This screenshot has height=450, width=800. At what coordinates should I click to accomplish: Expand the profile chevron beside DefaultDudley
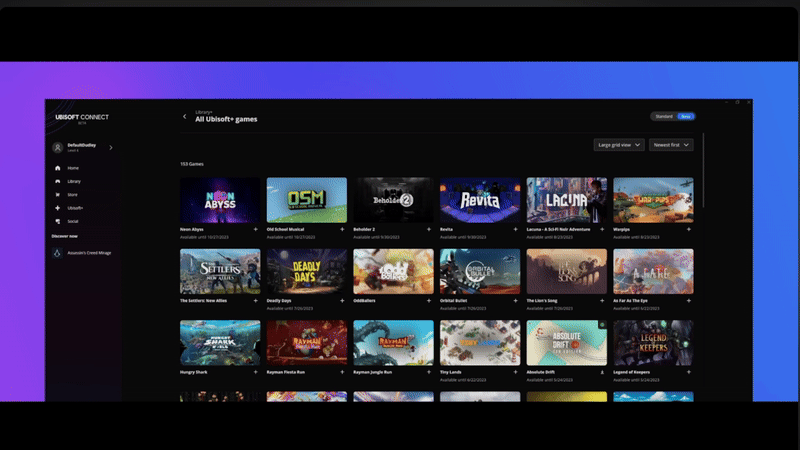point(111,147)
